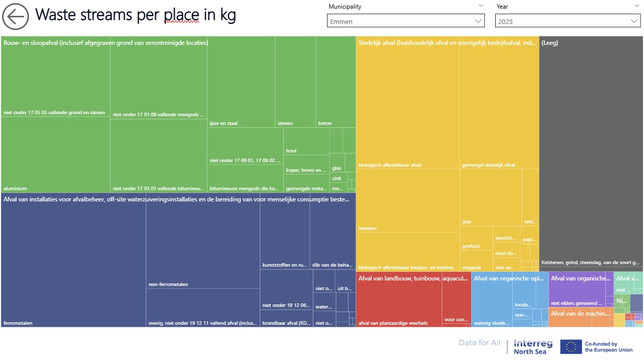Click the green stenen tile
The height and width of the screenshot is (362, 644).
coord(295,84)
